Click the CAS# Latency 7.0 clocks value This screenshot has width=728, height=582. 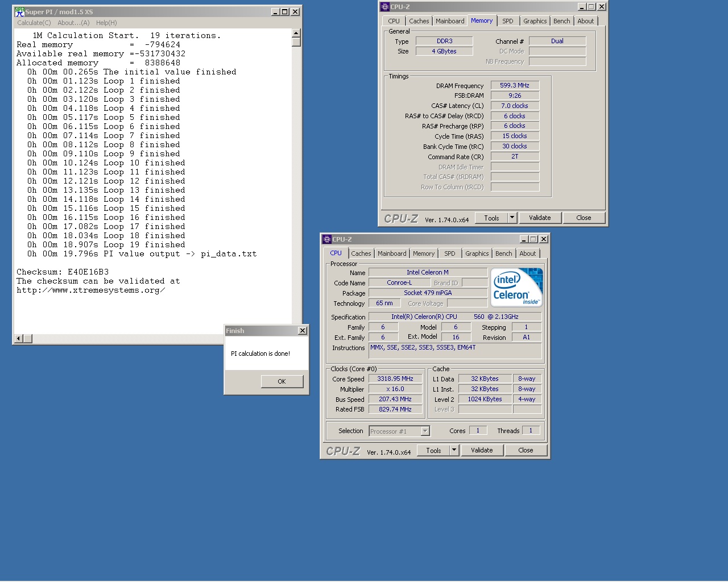(x=515, y=106)
